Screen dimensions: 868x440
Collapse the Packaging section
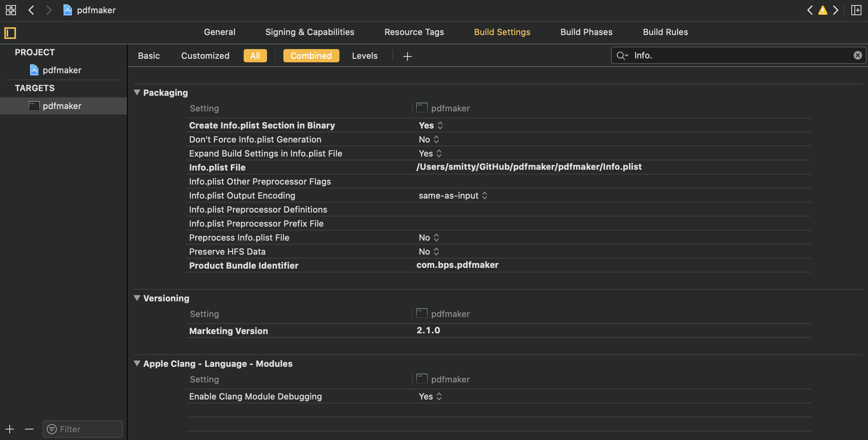pos(137,93)
